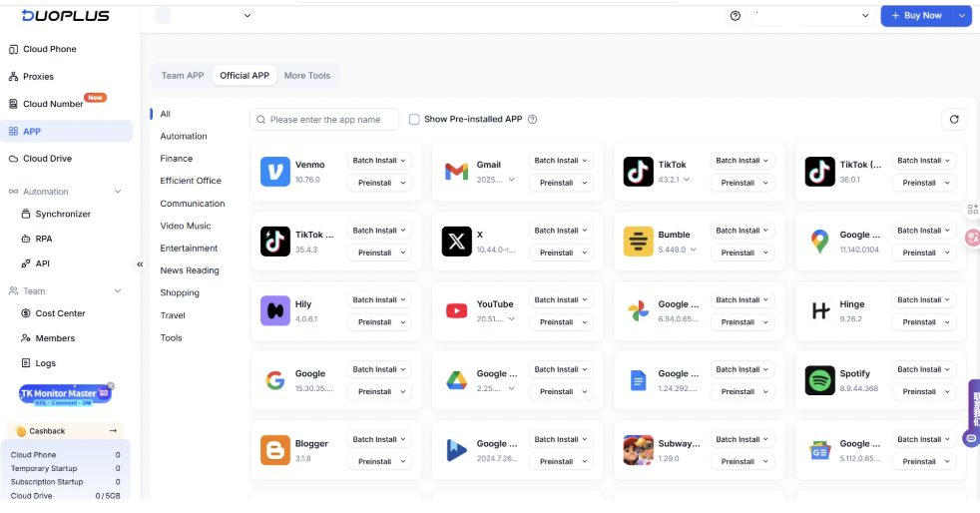Close the TK Monitor Master banner
The image size is (980, 513).
[x=111, y=386]
